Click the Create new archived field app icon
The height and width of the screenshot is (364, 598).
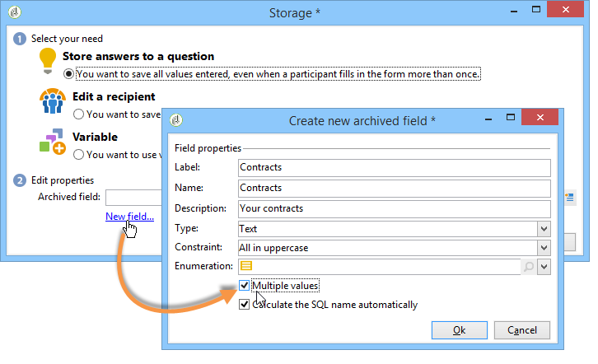[x=175, y=120]
